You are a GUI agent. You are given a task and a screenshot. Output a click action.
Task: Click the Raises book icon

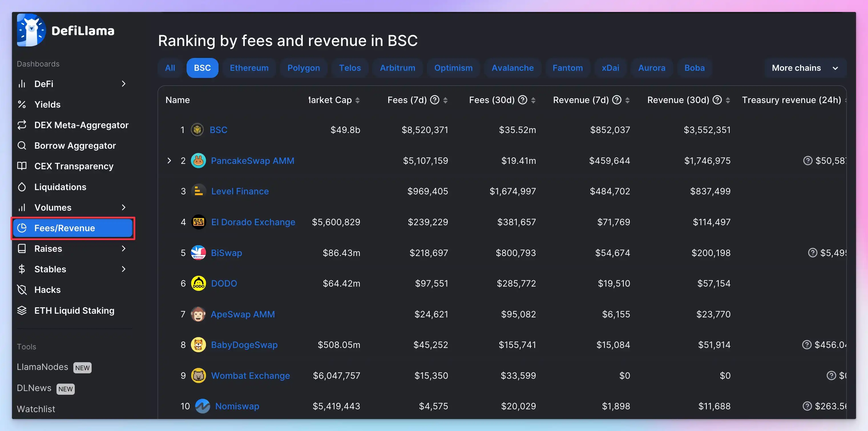click(22, 248)
